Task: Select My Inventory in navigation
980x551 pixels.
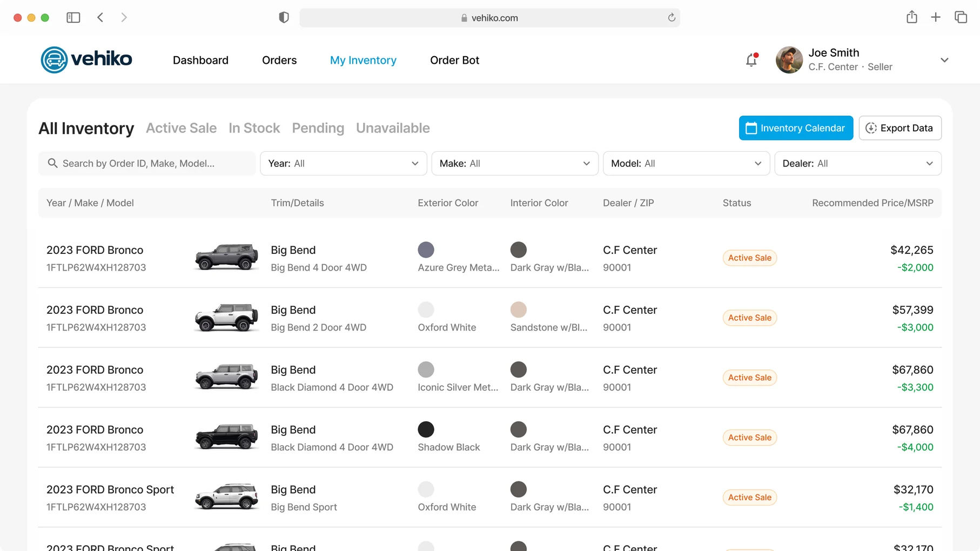Action: pyautogui.click(x=363, y=60)
